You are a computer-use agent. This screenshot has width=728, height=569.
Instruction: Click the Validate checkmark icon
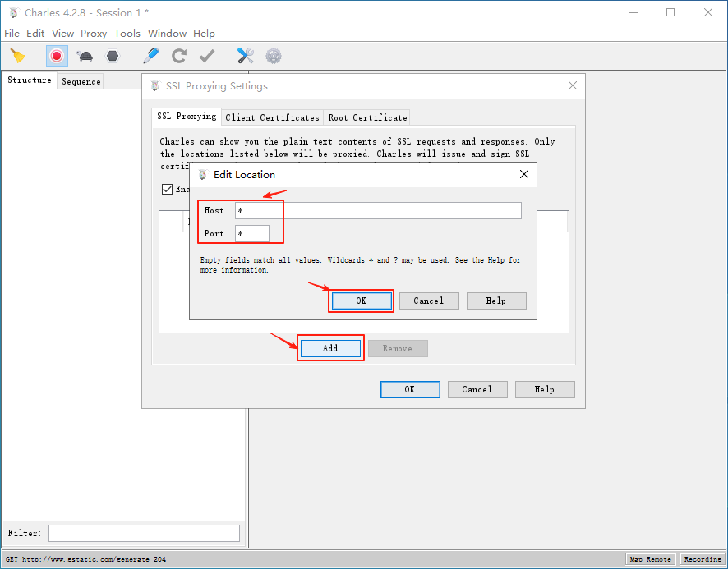tap(207, 56)
